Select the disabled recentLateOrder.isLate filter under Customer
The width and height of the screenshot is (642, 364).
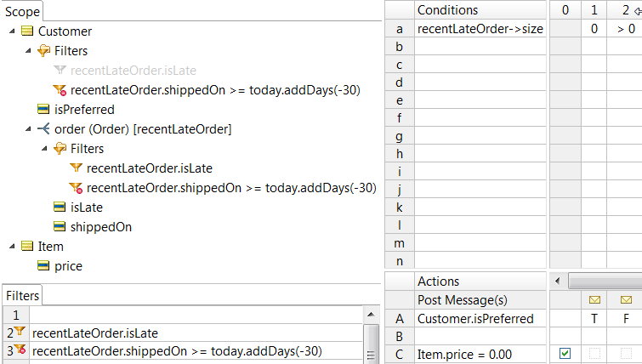click(x=133, y=71)
